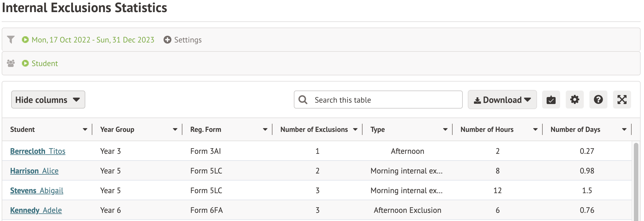Viewport: 644px width, 221px height.
Task: Click the table vertical scrollbar
Action: [636, 180]
